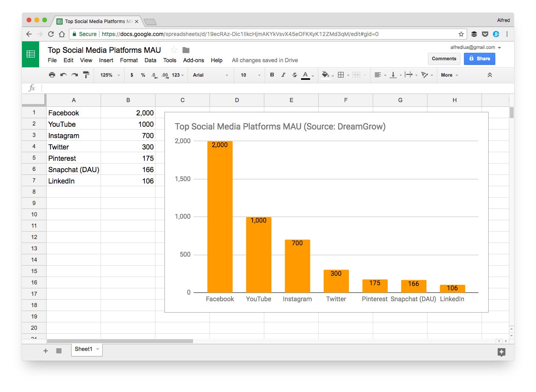Open the File menu
This screenshot has width=536, height=392.
pos(52,60)
